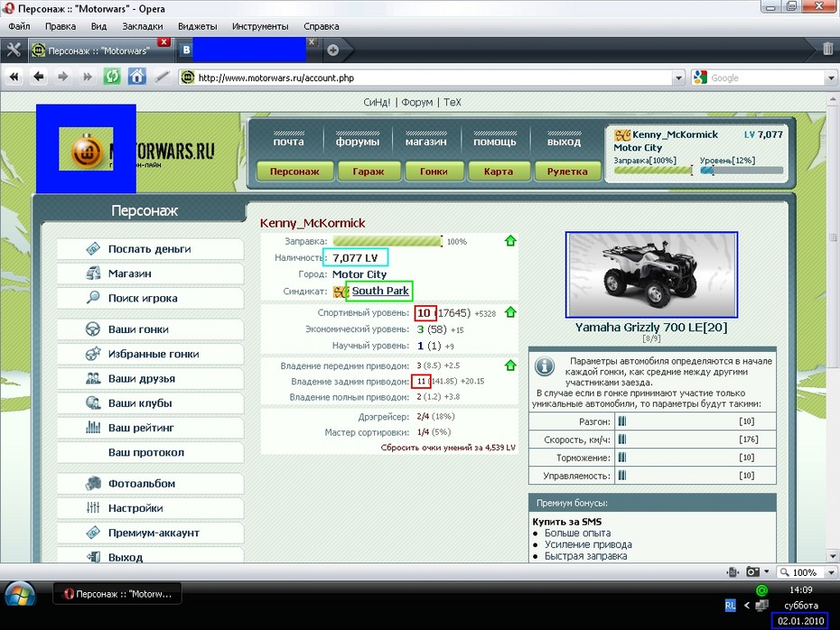This screenshot has width=840, height=630.
Task: Open the Инструменты menu
Action: 260,26
